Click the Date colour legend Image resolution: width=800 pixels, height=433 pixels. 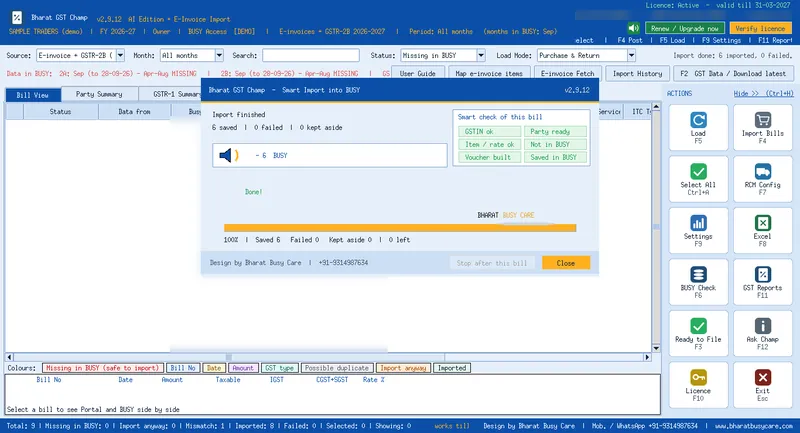tap(214, 368)
